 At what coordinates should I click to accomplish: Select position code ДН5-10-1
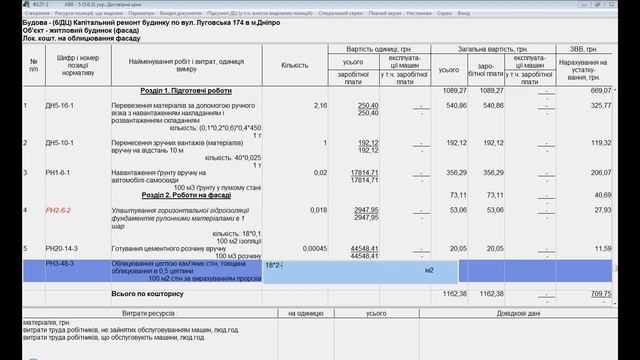coord(60,143)
